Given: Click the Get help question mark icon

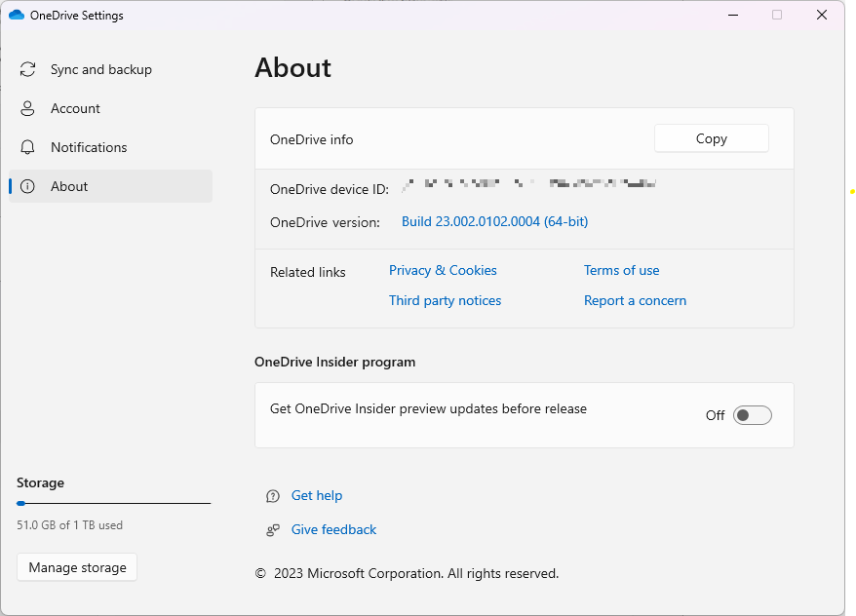Looking at the screenshot, I should pos(273,496).
